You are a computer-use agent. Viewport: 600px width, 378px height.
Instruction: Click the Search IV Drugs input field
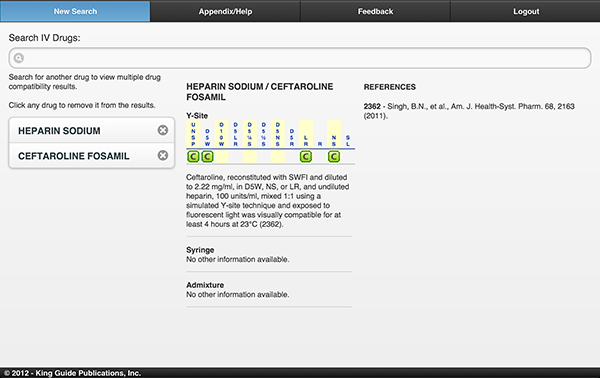300,58
